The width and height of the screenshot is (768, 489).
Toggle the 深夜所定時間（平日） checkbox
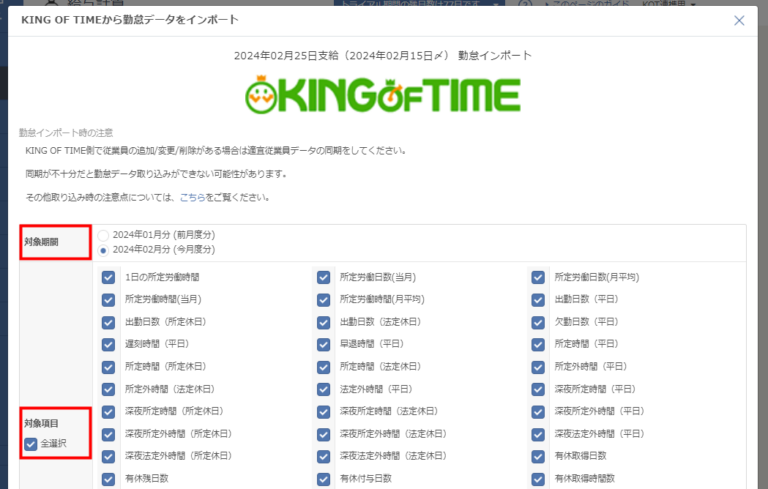(x=539, y=389)
